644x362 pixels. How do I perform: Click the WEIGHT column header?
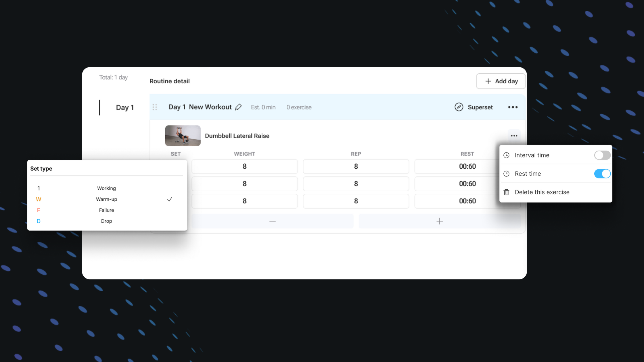(x=244, y=154)
